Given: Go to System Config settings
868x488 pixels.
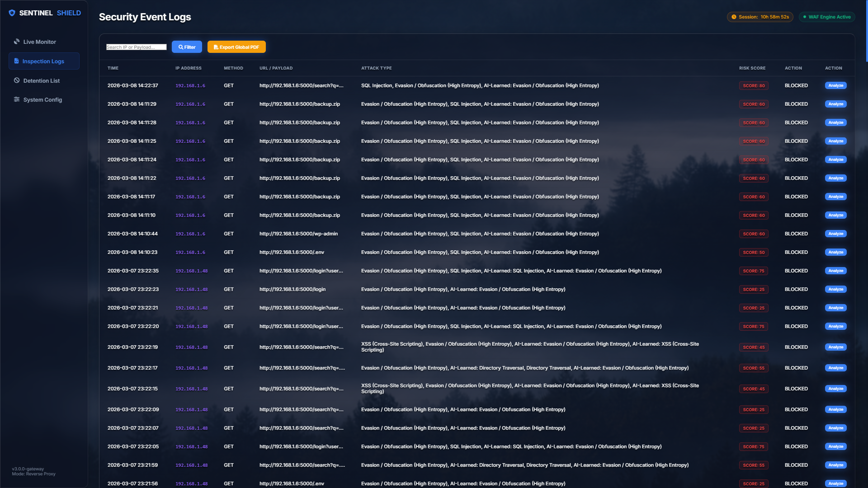Looking at the screenshot, I should 42,100.
